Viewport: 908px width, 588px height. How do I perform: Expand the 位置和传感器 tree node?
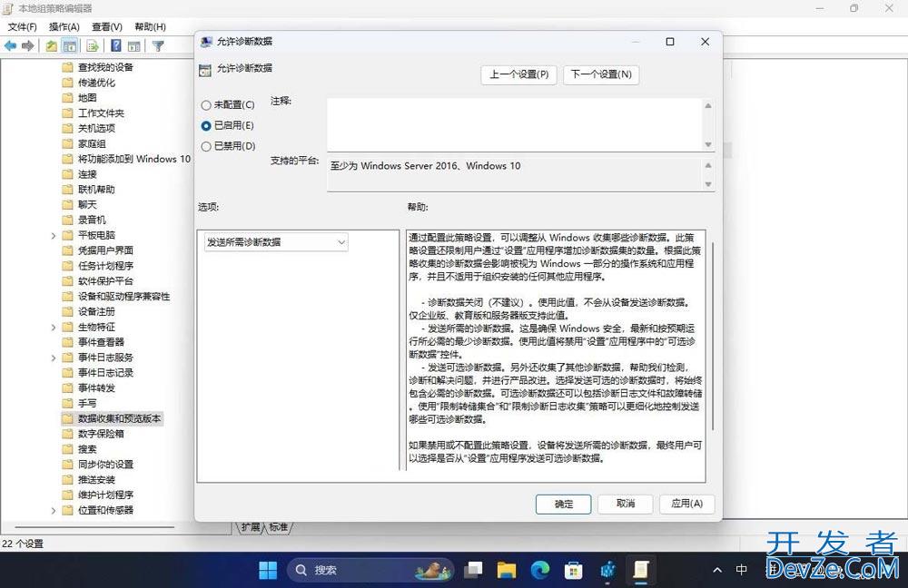[x=54, y=511]
